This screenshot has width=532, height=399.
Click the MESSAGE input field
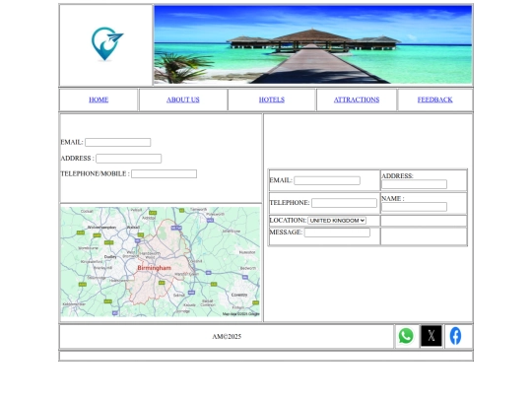click(x=337, y=233)
